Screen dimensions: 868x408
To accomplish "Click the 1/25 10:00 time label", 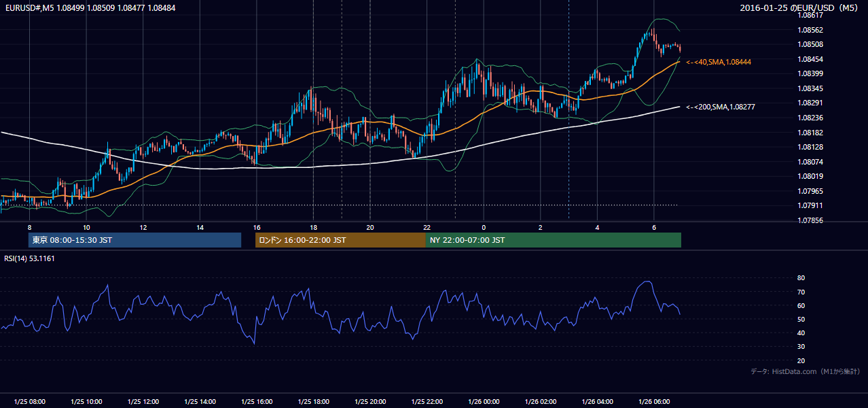I will 86,402.
